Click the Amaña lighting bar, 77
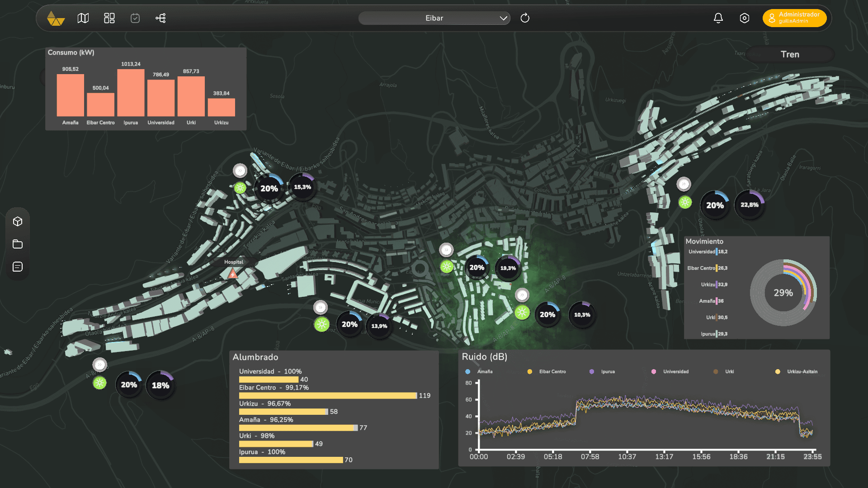 [298, 428]
